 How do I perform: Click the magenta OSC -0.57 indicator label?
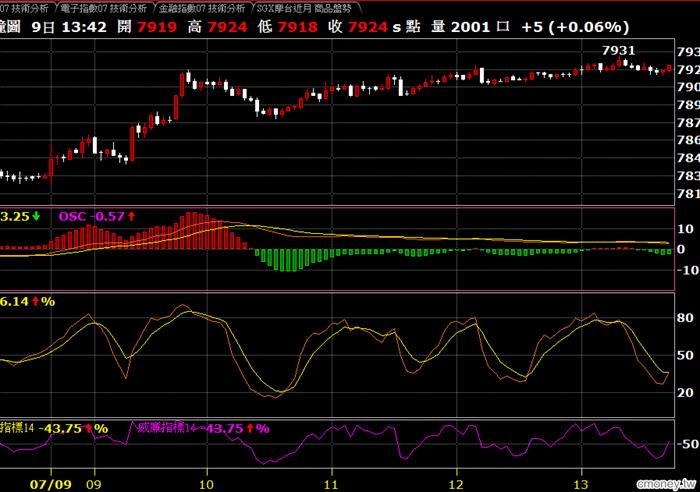click(x=92, y=217)
